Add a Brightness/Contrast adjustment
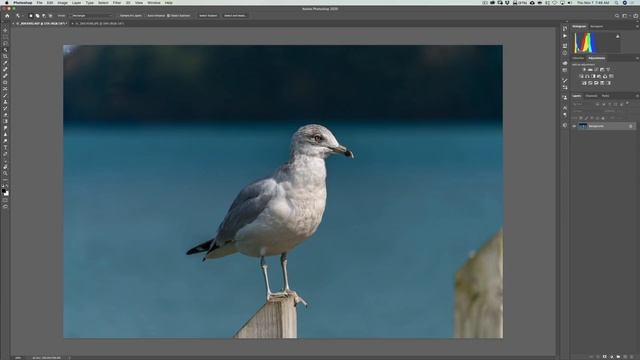The height and width of the screenshot is (360, 640). point(584,70)
